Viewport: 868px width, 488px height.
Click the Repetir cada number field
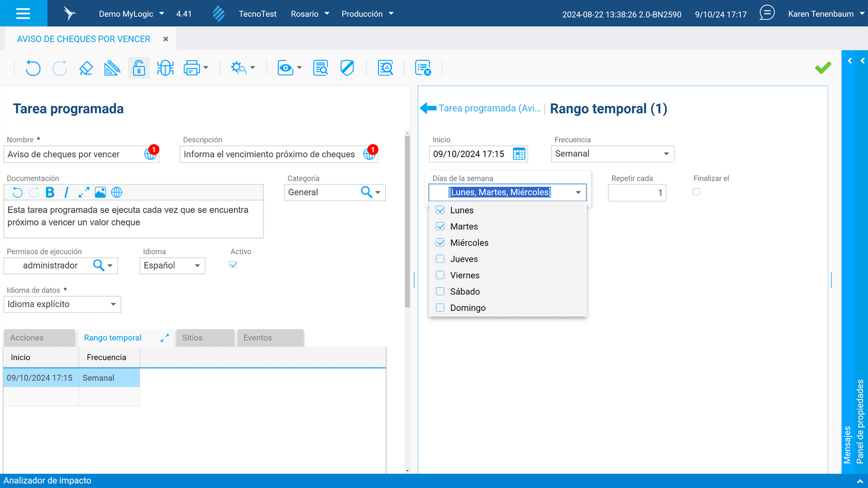coord(637,193)
